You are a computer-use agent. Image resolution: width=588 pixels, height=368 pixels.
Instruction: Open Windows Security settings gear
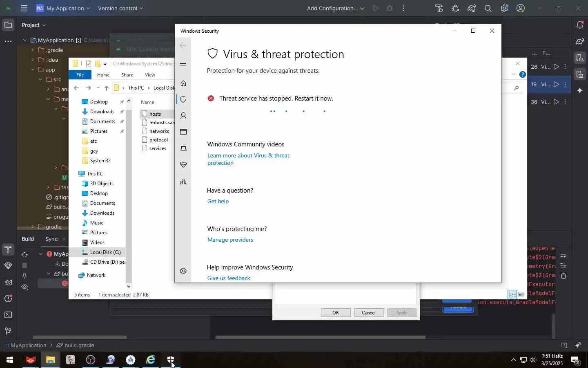pos(183,271)
